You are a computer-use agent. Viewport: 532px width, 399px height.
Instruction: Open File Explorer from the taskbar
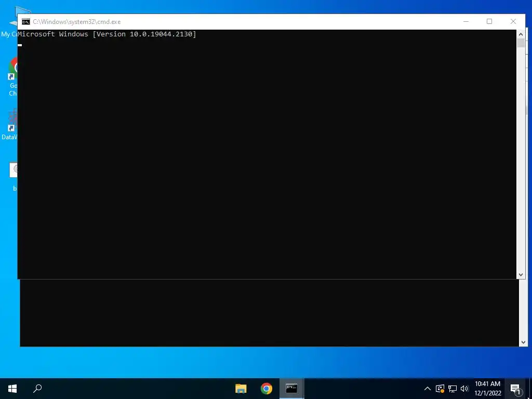(x=241, y=389)
